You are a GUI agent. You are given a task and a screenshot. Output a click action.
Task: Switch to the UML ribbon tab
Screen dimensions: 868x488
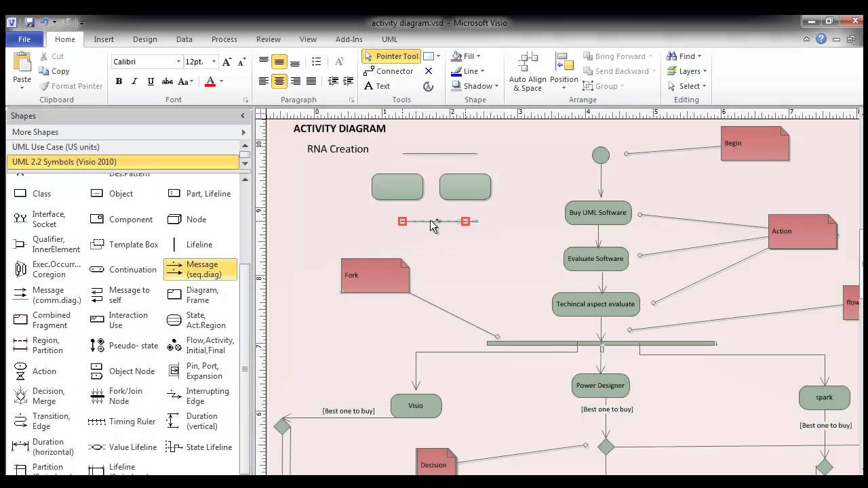[389, 39]
